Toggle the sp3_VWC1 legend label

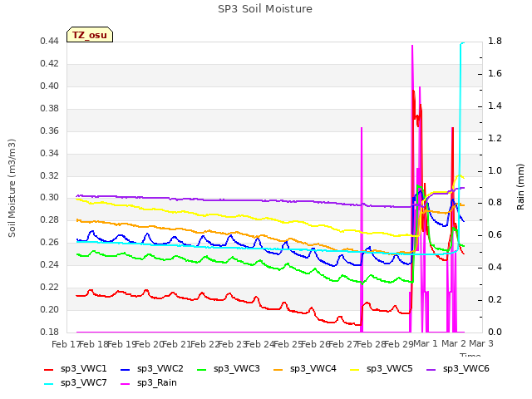tap(83, 369)
